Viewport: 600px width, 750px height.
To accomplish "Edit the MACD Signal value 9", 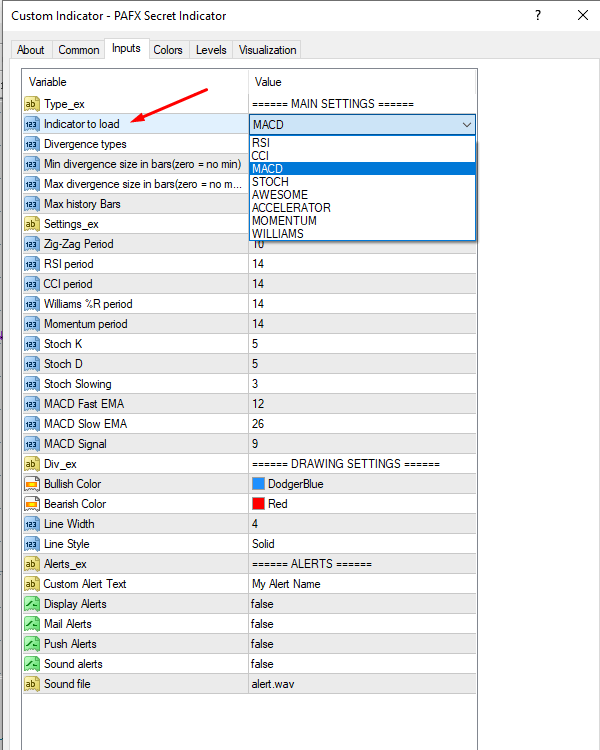I will (x=362, y=444).
